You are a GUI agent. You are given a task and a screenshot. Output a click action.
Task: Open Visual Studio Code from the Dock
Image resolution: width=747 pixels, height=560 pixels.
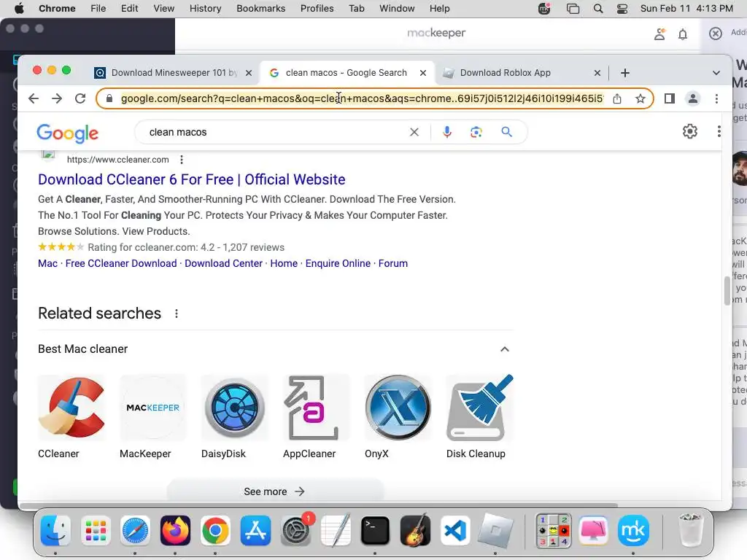(x=455, y=531)
